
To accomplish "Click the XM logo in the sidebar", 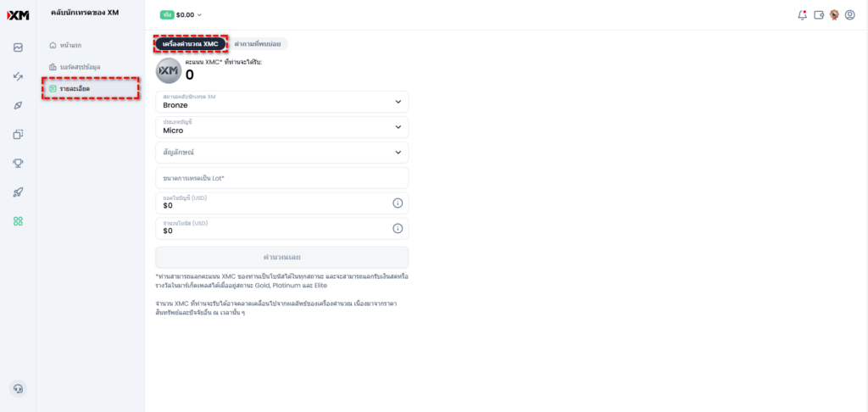I will tap(18, 14).
